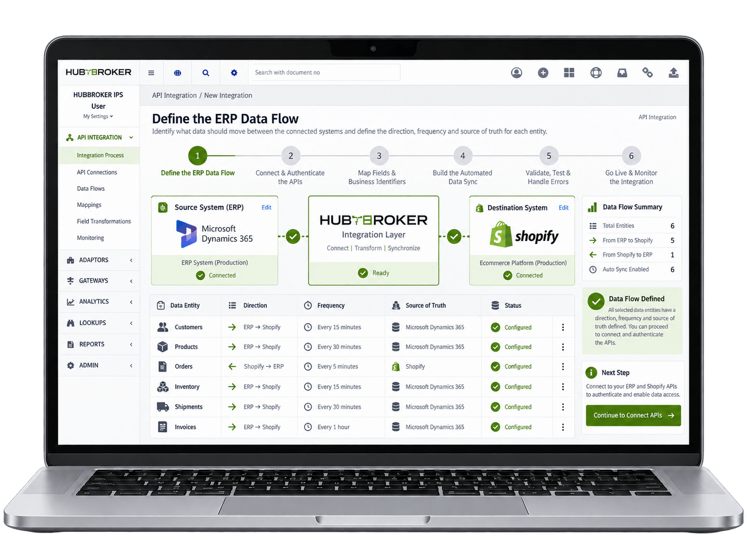Open Mappings in sidebar
The image size is (747, 560).
pyautogui.click(x=89, y=205)
